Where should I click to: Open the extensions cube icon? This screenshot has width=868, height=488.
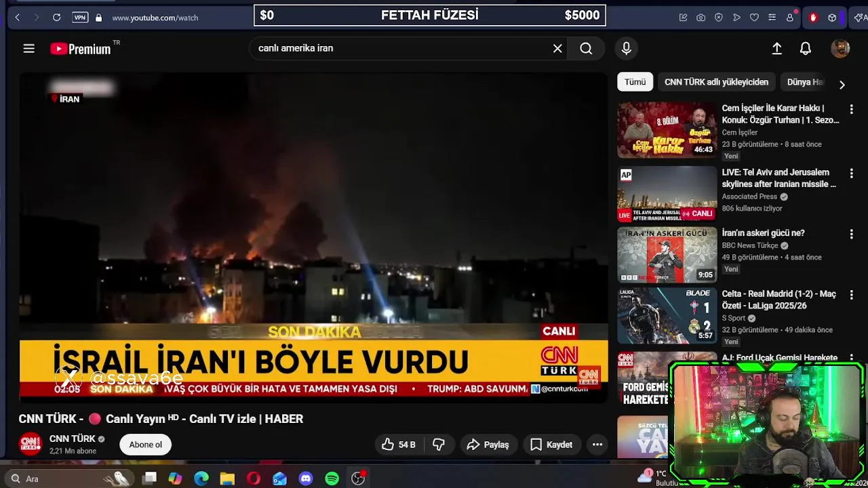point(832,18)
